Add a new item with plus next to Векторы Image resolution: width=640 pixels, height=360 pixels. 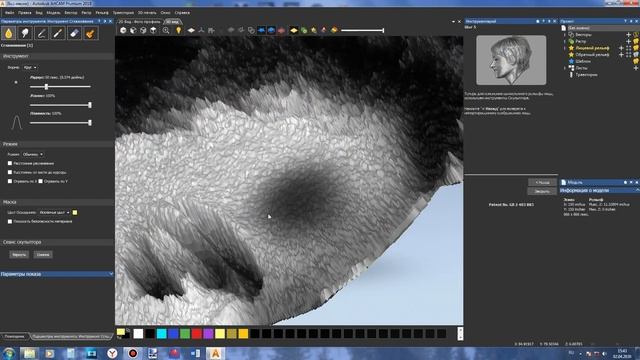(x=629, y=35)
